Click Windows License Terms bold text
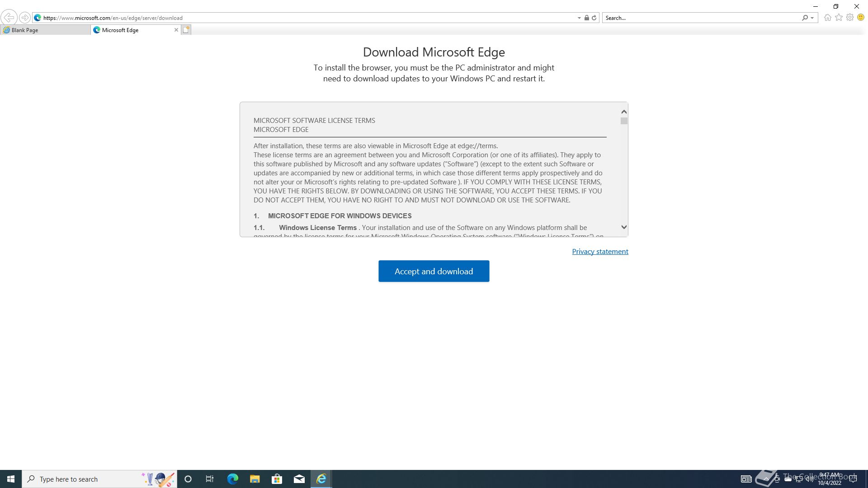This screenshot has height=488, width=868. coord(318,228)
